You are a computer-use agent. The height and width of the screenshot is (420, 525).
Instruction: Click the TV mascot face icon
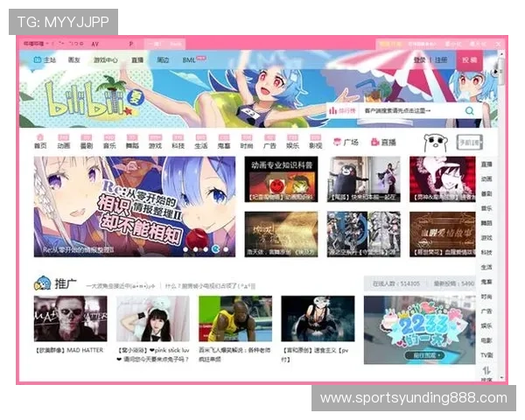coord(434,142)
